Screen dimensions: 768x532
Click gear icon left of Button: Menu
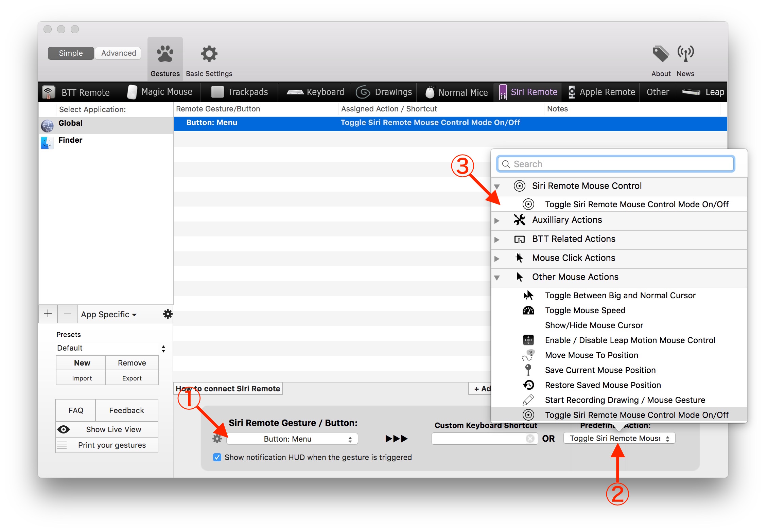[217, 439]
